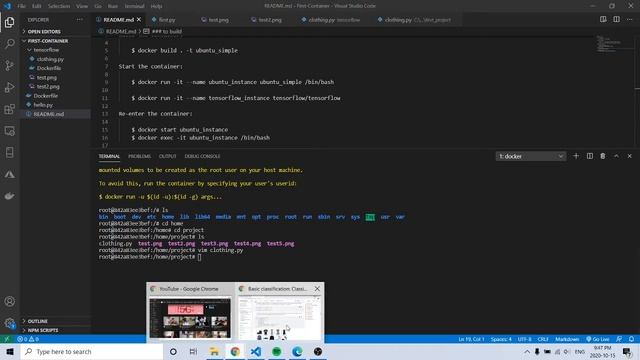Open errors and warnings status item
The width and height of the screenshot is (640, 360).
click(28, 339)
